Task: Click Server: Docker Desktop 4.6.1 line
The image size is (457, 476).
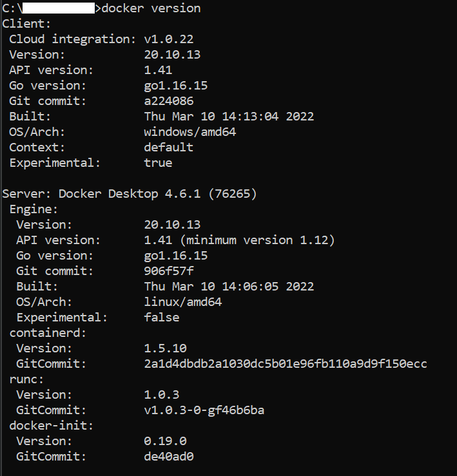Action: pyautogui.click(x=130, y=194)
